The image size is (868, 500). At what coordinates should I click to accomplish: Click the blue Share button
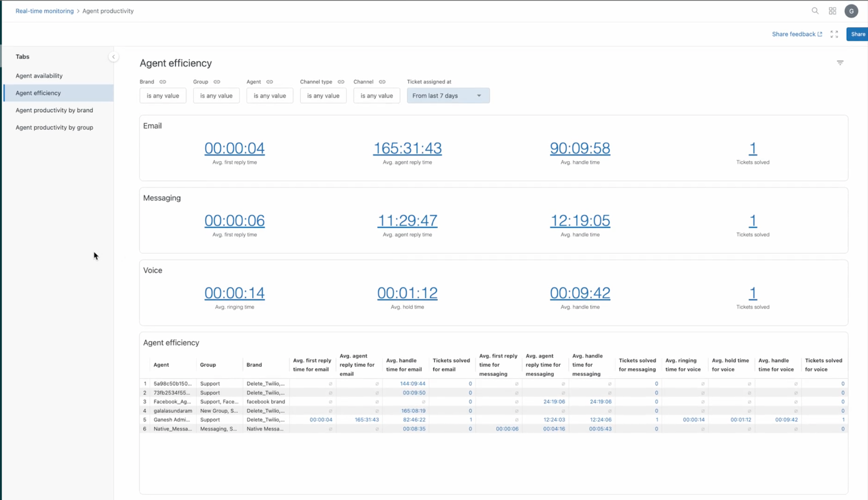point(858,34)
